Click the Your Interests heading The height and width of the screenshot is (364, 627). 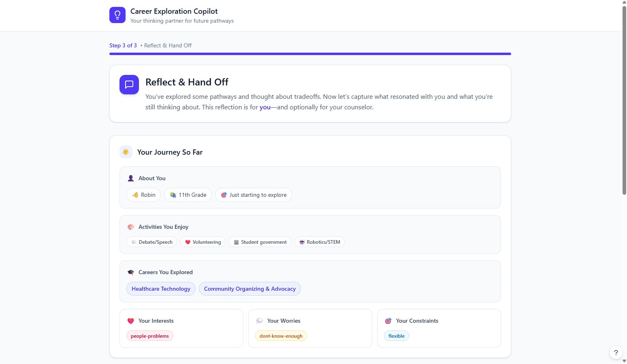tap(156, 321)
